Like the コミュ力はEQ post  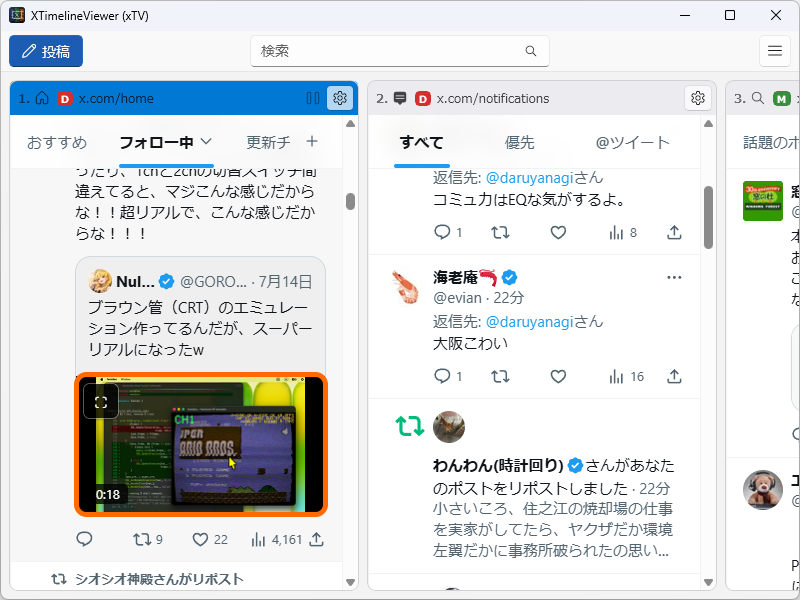[x=558, y=232]
